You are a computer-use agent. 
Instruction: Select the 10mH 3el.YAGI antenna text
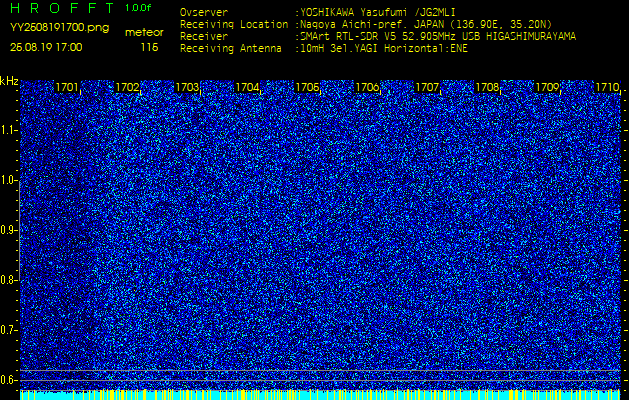click(381, 49)
